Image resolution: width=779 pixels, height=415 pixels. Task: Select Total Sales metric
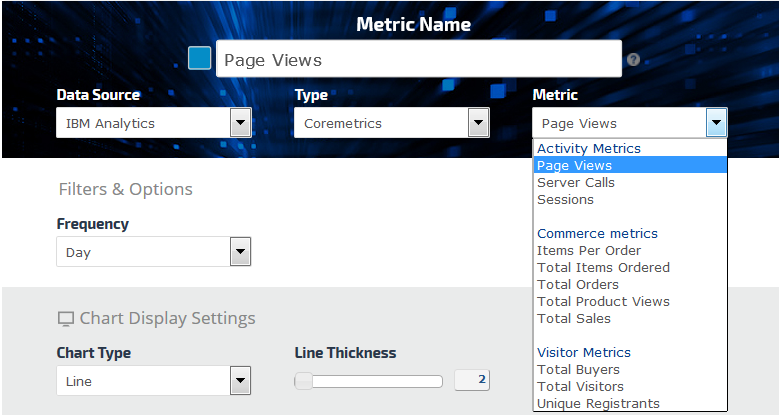tap(574, 319)
